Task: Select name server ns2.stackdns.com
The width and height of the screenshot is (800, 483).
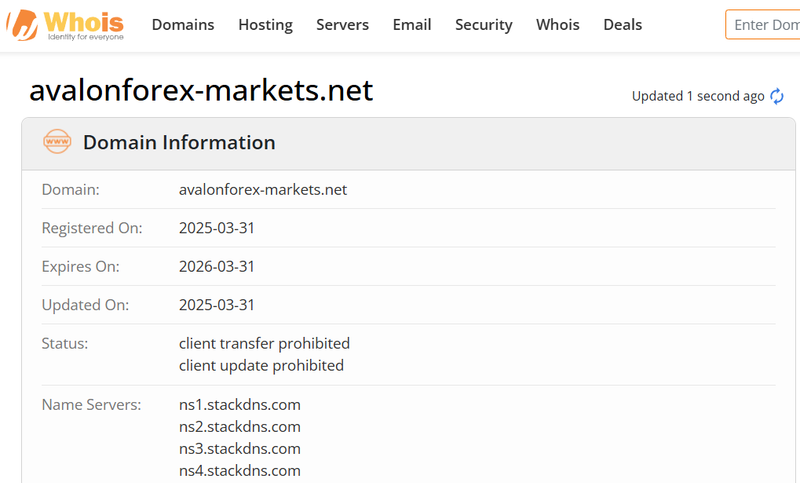Action: coord(240,426)
